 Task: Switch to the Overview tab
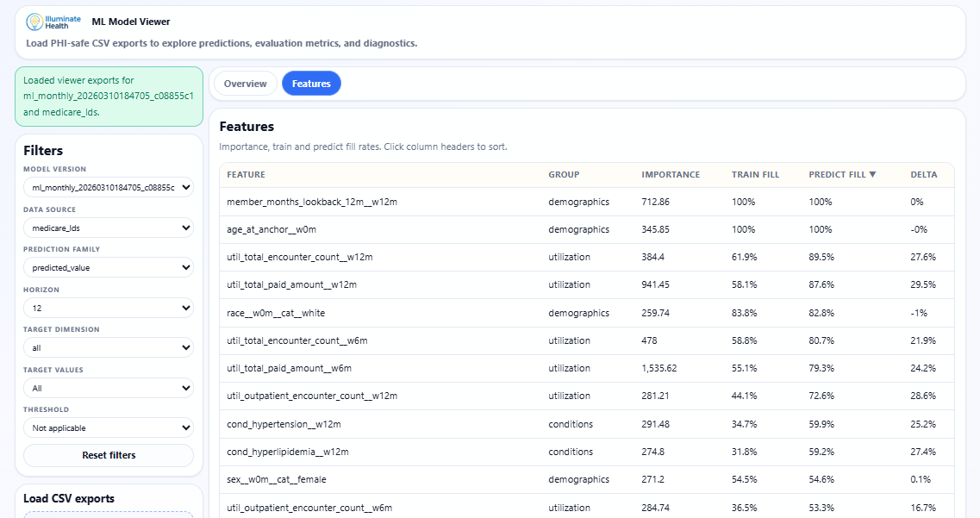[x=244, y=84]
